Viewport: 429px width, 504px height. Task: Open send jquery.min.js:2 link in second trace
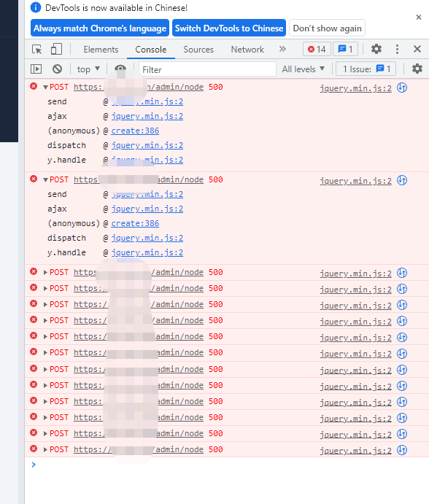click(x=147, y=195)
